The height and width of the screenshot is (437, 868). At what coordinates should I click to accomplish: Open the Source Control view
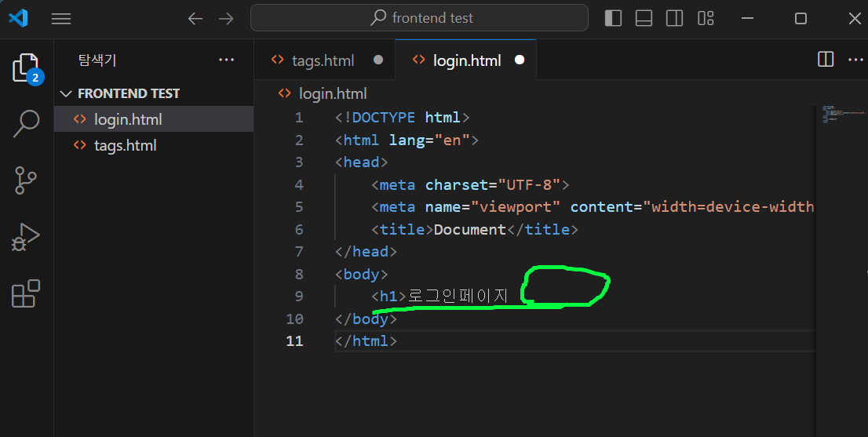pos(25,180)
